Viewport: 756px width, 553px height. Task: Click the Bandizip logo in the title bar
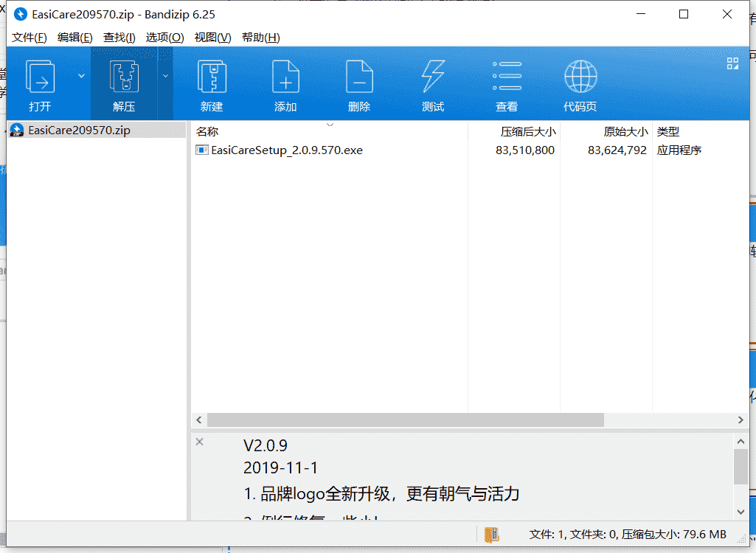[x=20, y=15]
